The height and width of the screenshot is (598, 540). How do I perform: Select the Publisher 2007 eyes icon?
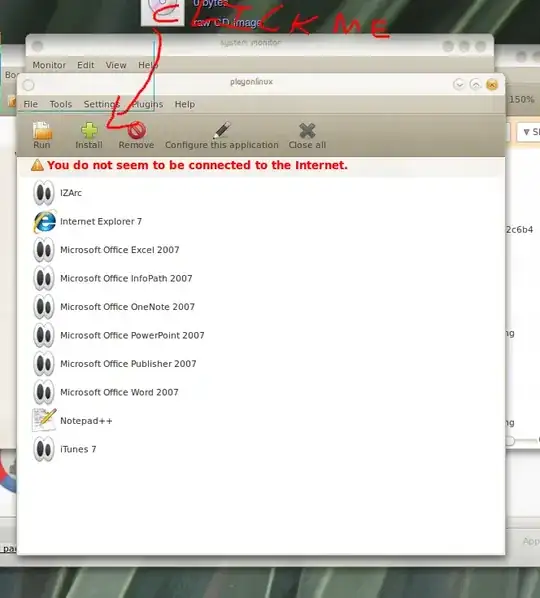coord(43,364)
